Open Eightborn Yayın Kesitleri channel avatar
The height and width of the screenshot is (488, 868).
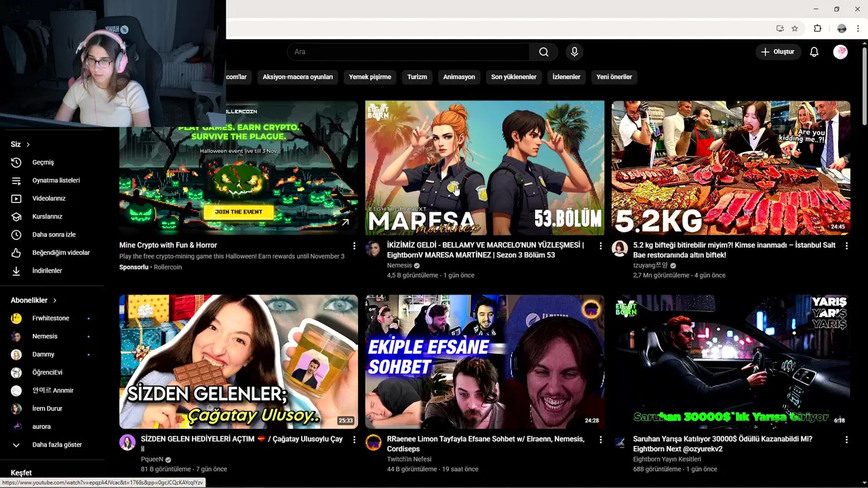[x=620, y=443]
